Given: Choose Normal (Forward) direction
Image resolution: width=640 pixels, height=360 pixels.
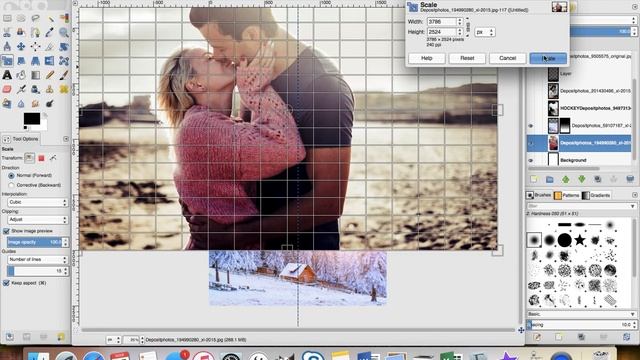Looking at the screenshot, I should point(11,176).
